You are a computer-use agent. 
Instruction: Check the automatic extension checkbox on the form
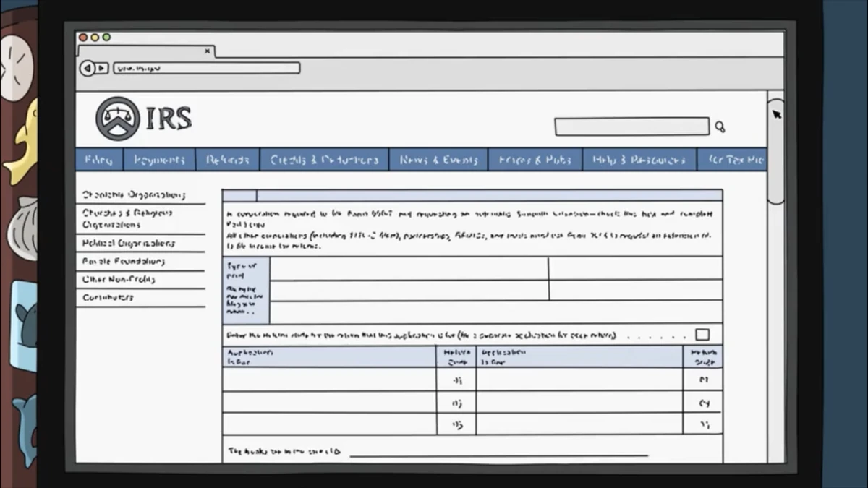click(702, 333)
